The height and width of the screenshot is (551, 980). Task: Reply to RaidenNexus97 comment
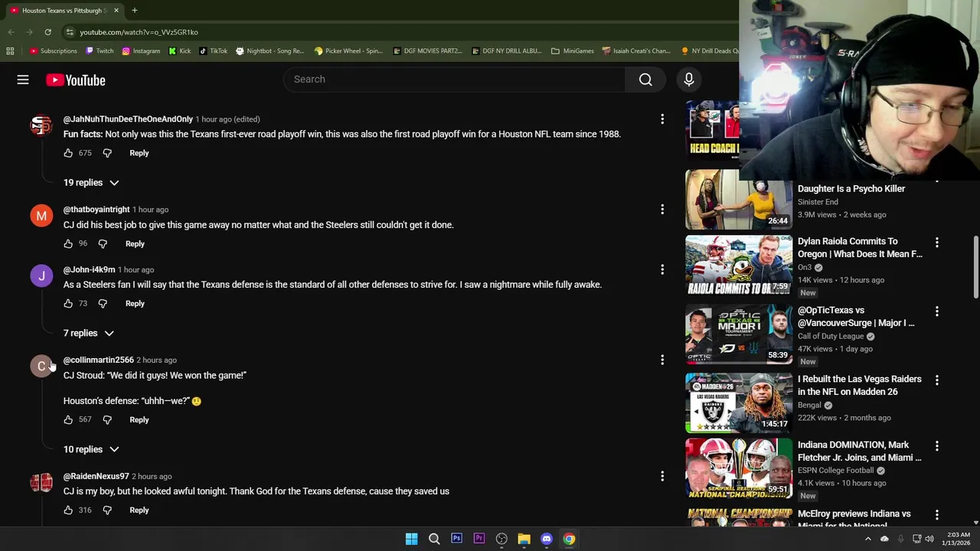click(139, 510)
